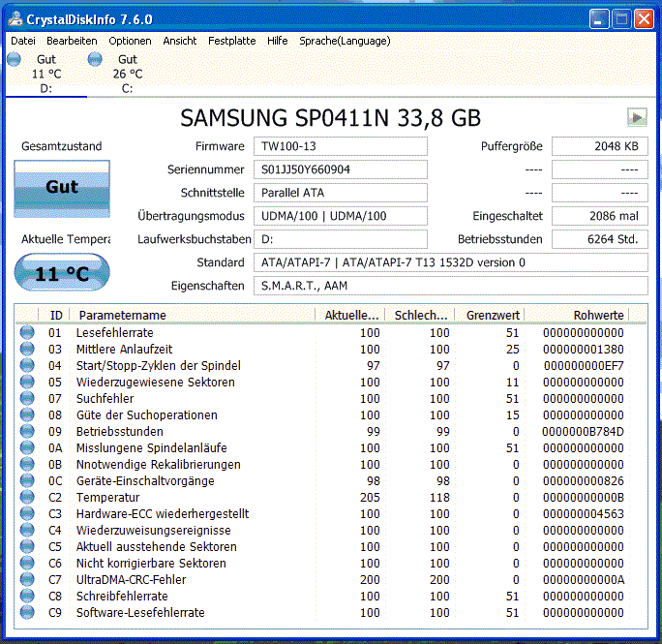Click status icon for Hardware-ECC wiederhergestellt
Viewport: 662px width, 644px height.
point(27,514)
